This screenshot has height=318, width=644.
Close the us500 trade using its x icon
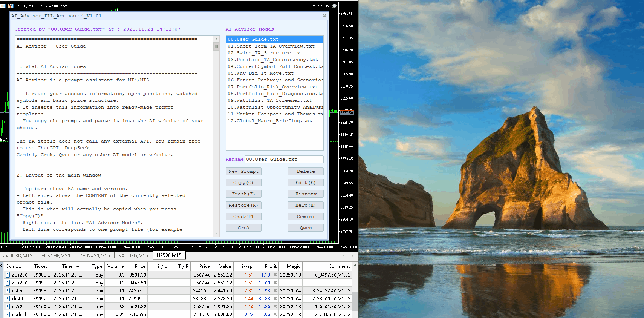(275, 307)
